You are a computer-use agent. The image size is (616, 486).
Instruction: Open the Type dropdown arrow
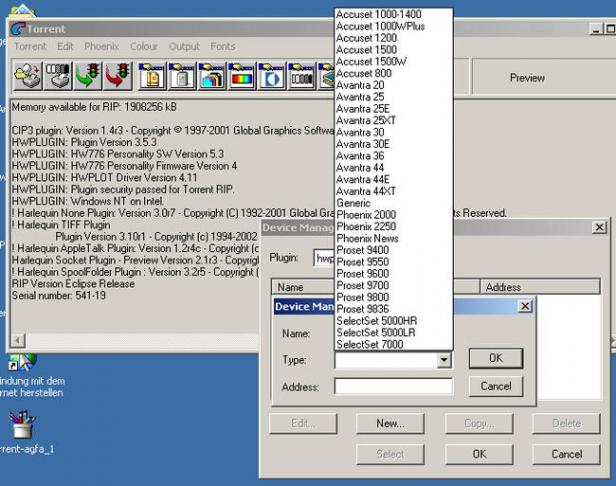click(x=444, y=360)
